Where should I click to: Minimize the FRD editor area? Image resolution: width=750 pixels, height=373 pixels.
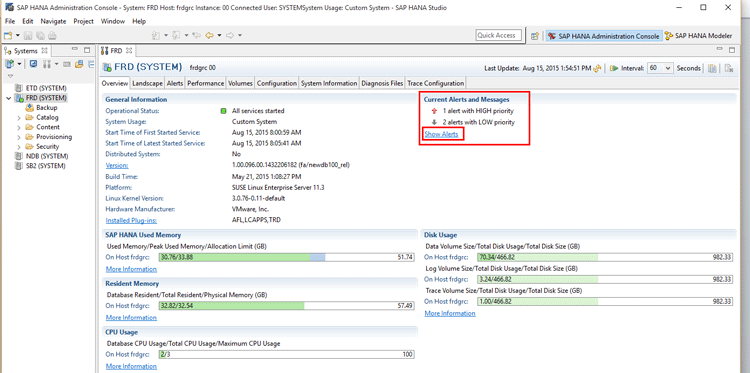719,49
